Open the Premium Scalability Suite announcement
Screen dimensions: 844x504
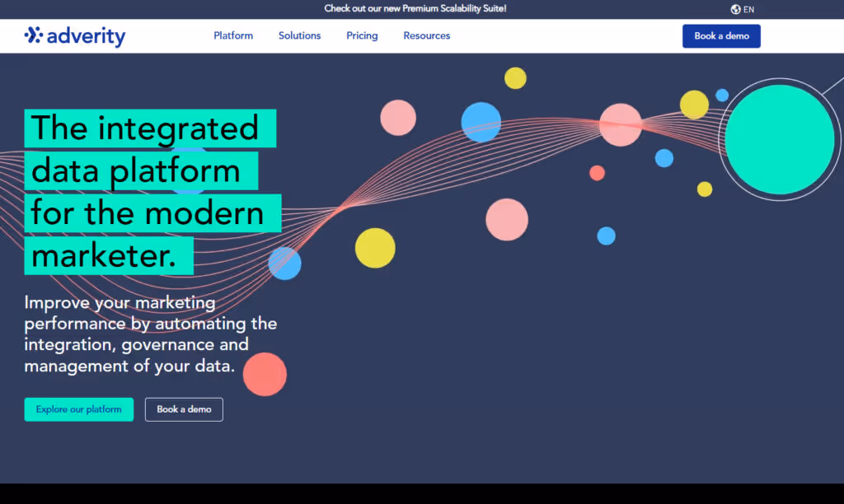(415, 8)
